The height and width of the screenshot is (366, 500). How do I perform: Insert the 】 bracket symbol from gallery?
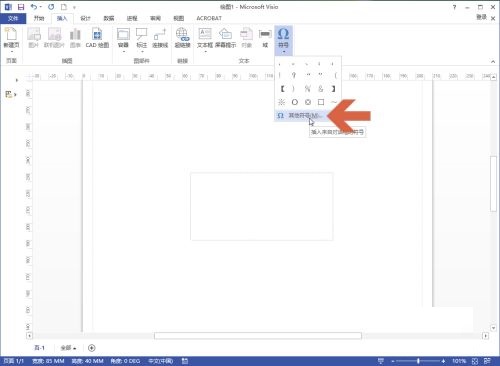(x=333, y=89)
